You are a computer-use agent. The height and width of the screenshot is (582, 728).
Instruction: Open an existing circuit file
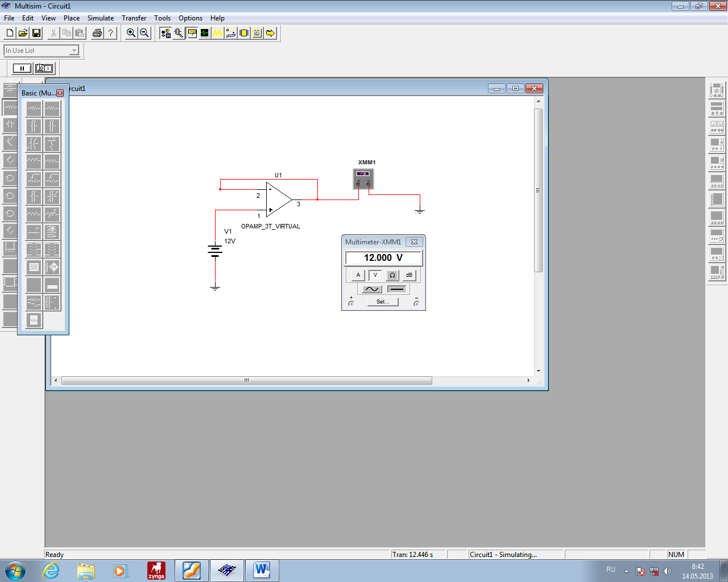23,33
